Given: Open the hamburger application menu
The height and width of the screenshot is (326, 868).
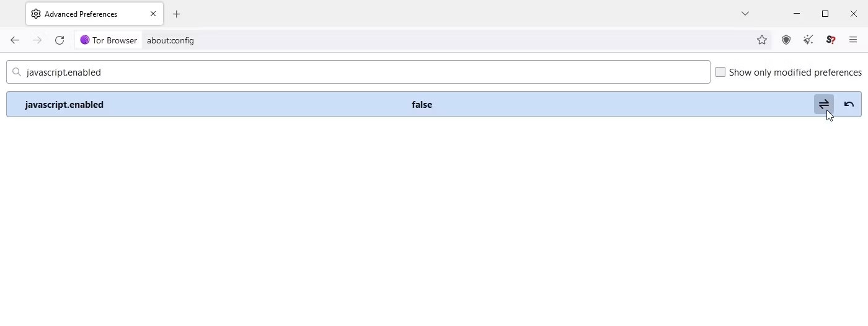Looking at the screenshot, I should pos(853,40).
